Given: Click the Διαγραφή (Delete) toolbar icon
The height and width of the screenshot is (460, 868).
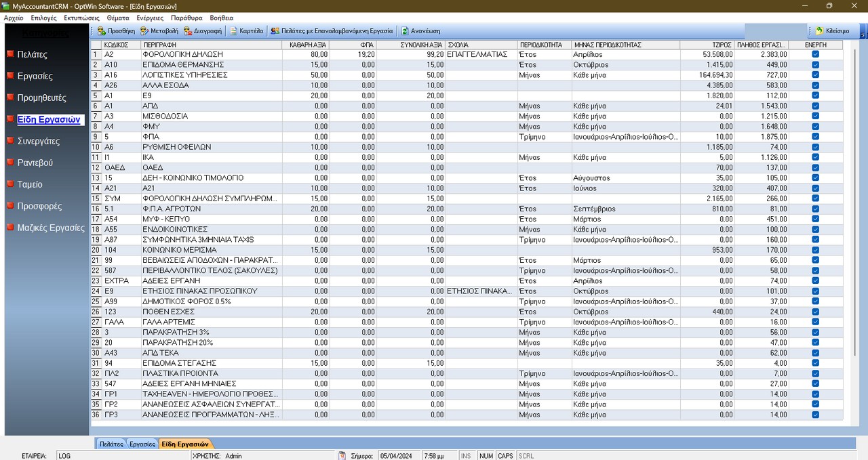Looking at the screenshot, I should click(x=188, y=31).
